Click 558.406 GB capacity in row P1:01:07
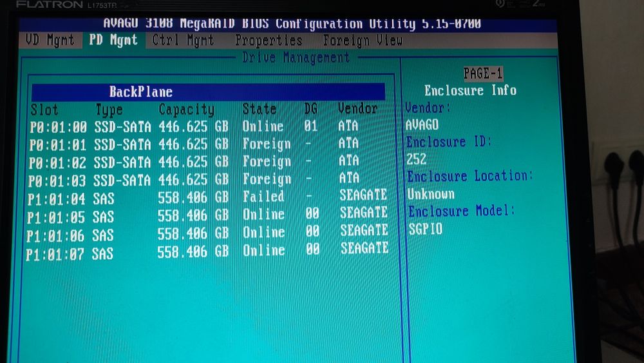This screenshot has height=363, width=644. 193,251
